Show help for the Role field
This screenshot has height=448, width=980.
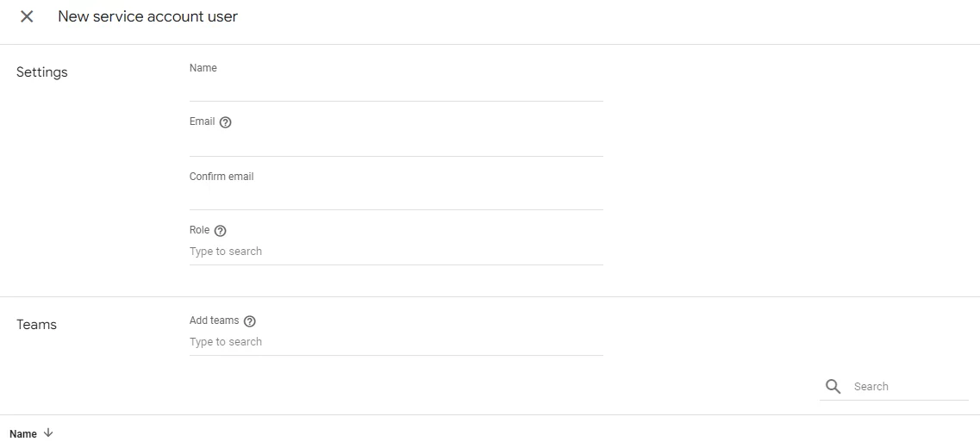click(220, 231)
